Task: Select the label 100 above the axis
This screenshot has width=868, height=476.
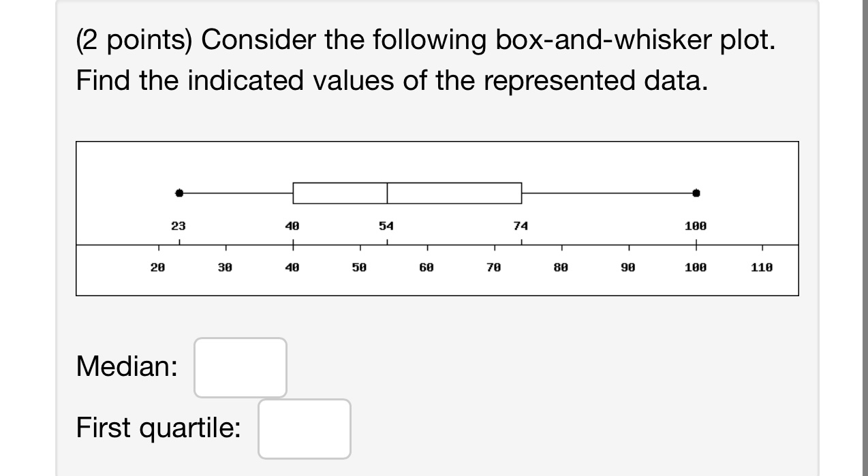Action: pos(694,225)
